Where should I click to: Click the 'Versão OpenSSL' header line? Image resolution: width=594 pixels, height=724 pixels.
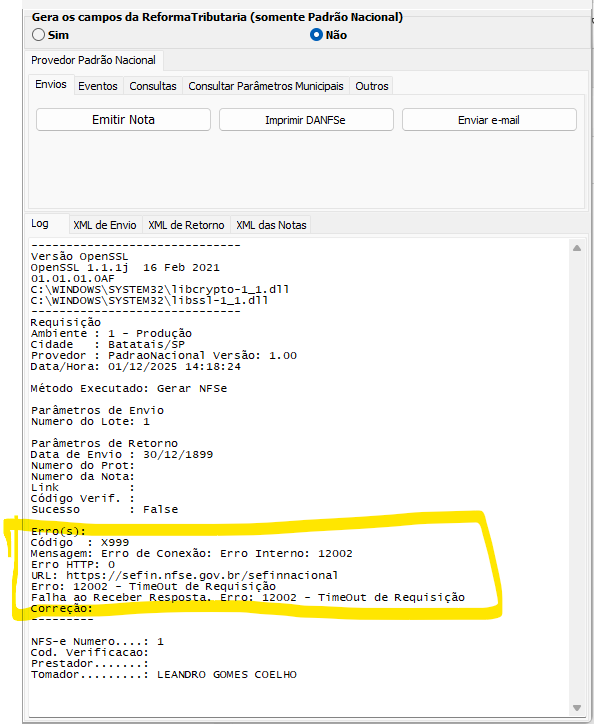[x=79, y=256]
